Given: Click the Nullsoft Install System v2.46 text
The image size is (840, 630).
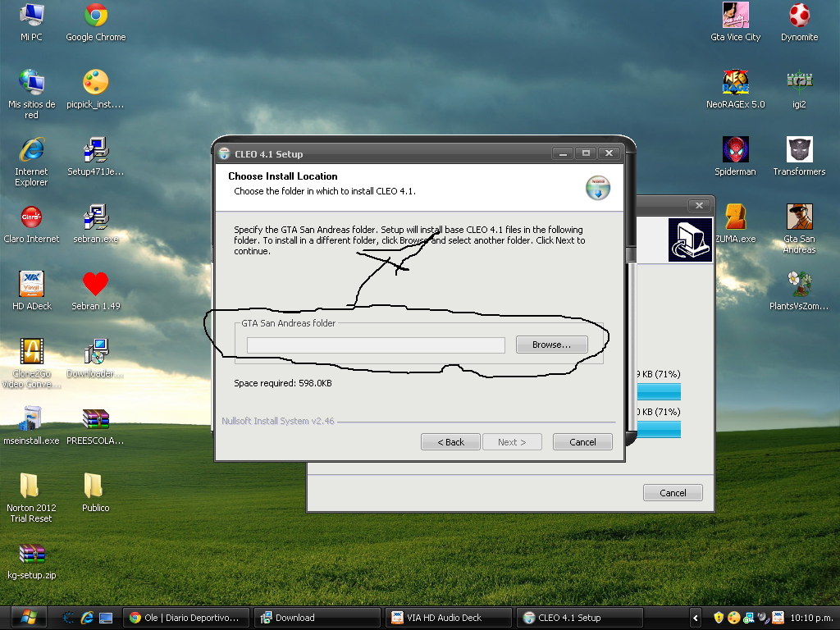Looking at the screenshot, I should [x=278, y=421].
